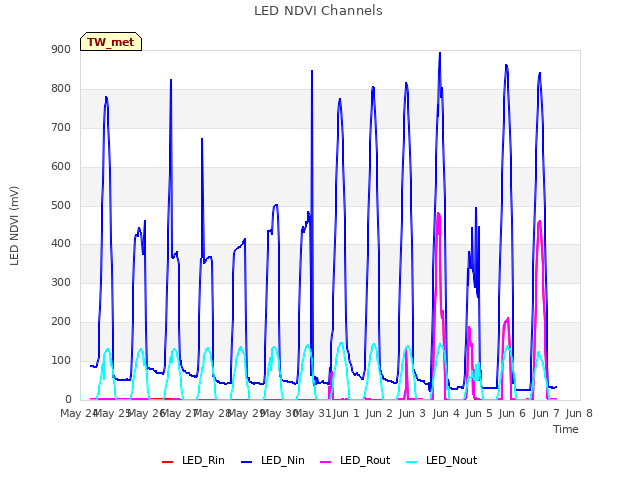Click the 700 y-axis tick label
Image resolution: width=640 pixels, height=480 pixels.
tap(61, 127)
